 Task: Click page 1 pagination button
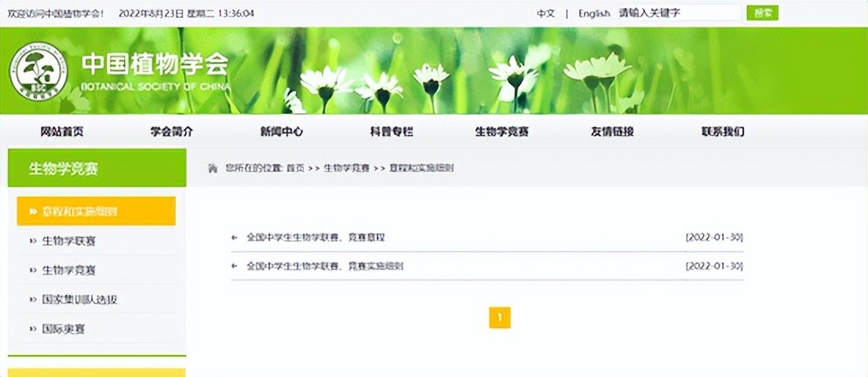point(499,317)
